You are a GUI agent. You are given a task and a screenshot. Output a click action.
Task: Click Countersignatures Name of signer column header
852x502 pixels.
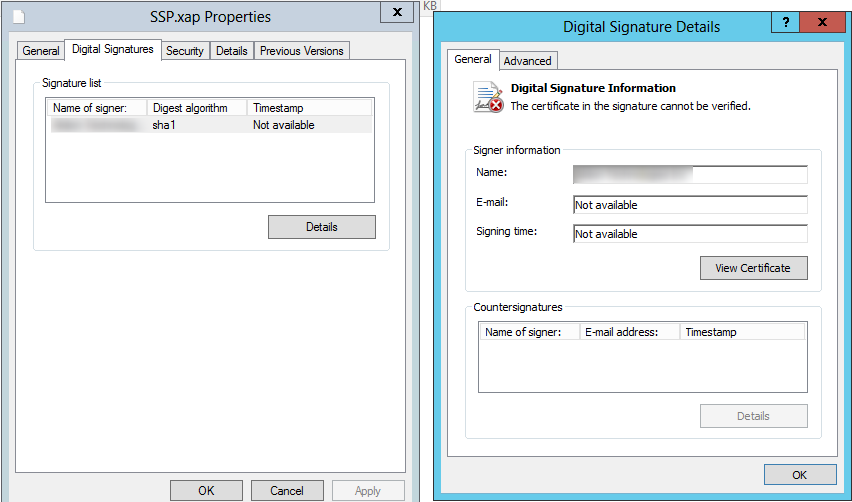530,332
